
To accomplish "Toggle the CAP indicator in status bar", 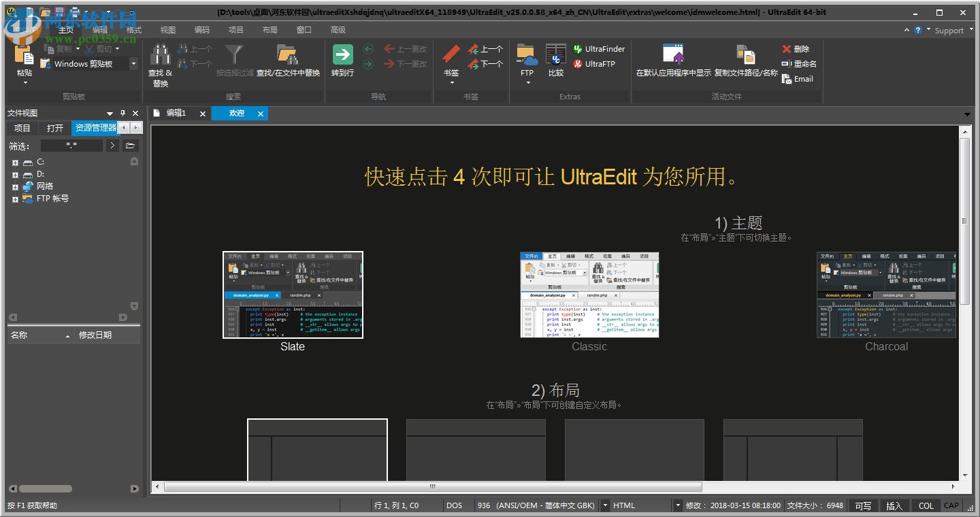I will click(951, 506).
